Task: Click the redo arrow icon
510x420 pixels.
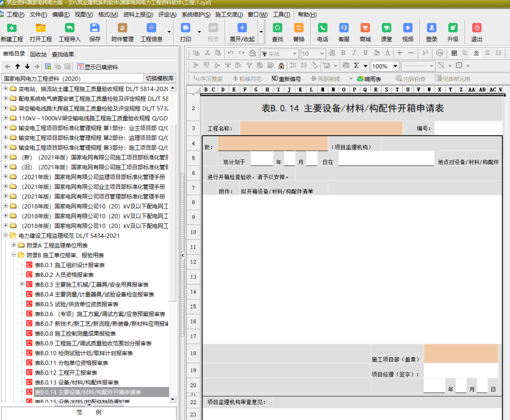Action: click(242, 53)
